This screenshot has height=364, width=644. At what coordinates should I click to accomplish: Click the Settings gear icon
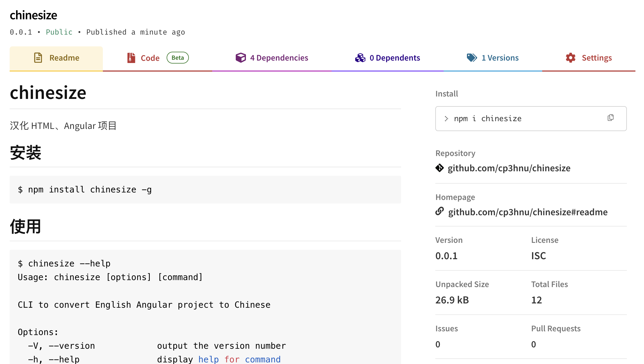571,58
